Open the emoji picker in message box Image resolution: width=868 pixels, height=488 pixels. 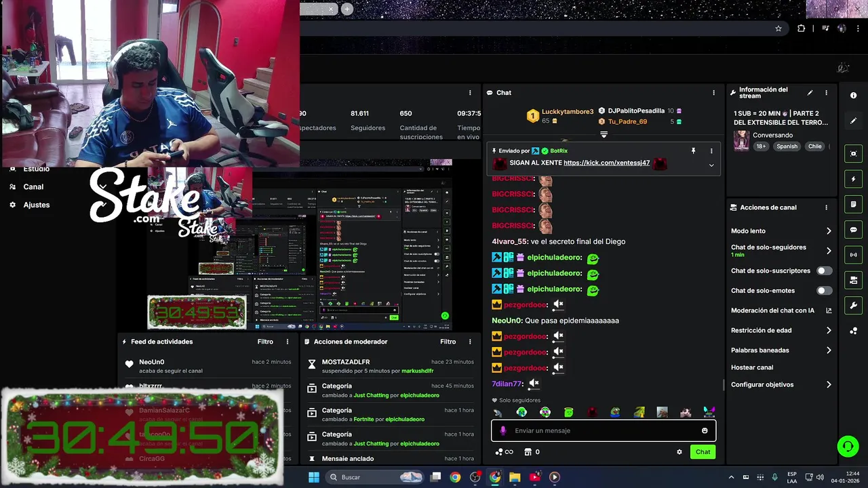705,430
